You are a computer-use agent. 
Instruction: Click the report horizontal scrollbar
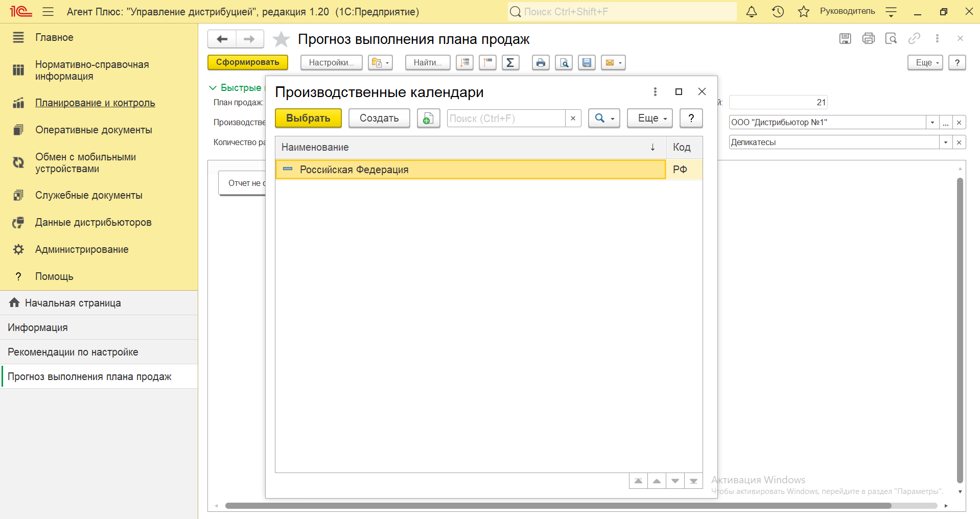(x=558, y=506)
